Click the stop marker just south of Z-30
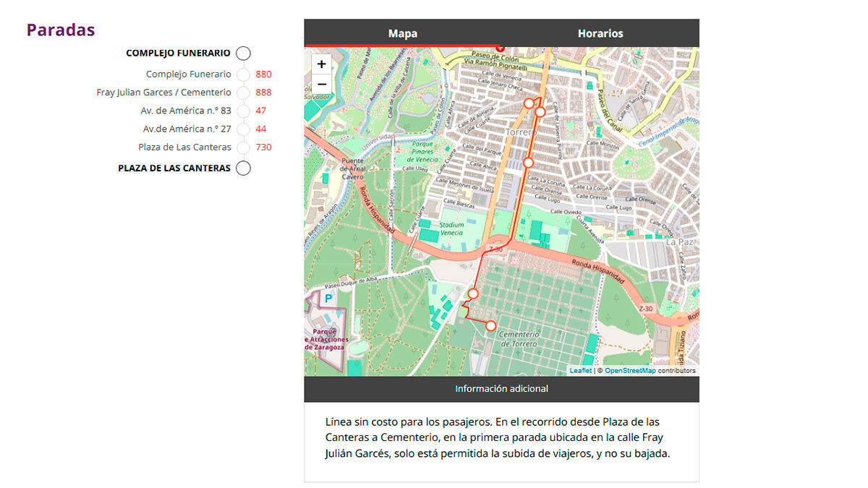The image size is (868, 488). (473, 293)
